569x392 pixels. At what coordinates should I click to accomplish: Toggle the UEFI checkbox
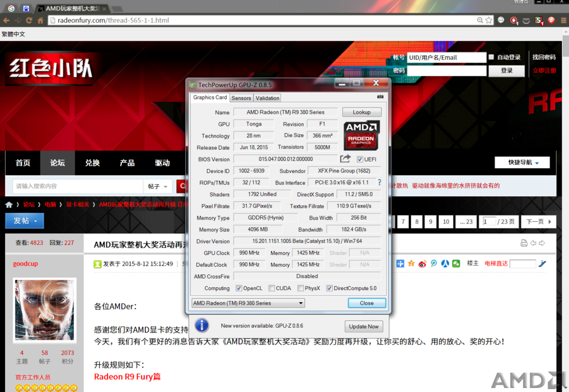[x=360, y=159]
